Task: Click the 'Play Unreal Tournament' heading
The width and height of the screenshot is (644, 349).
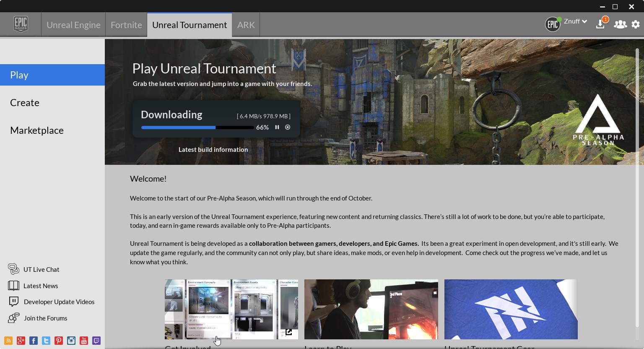Action: [x=204, y=68]
